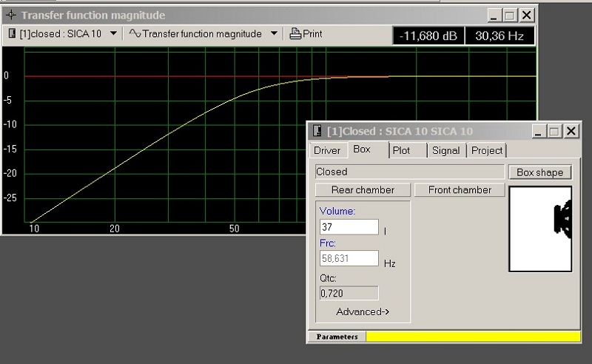Click the -10 label on the dB axis
The image size is (592, 364).
10,124
